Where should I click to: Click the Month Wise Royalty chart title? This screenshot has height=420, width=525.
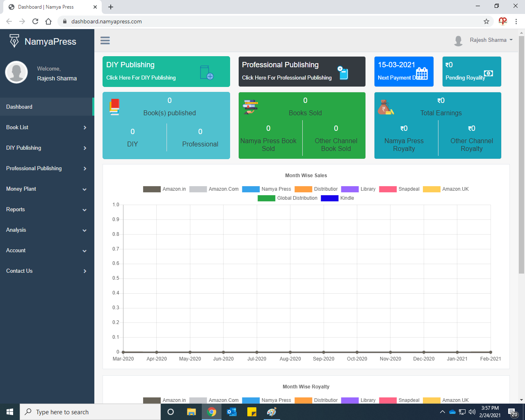click(306, 387)
